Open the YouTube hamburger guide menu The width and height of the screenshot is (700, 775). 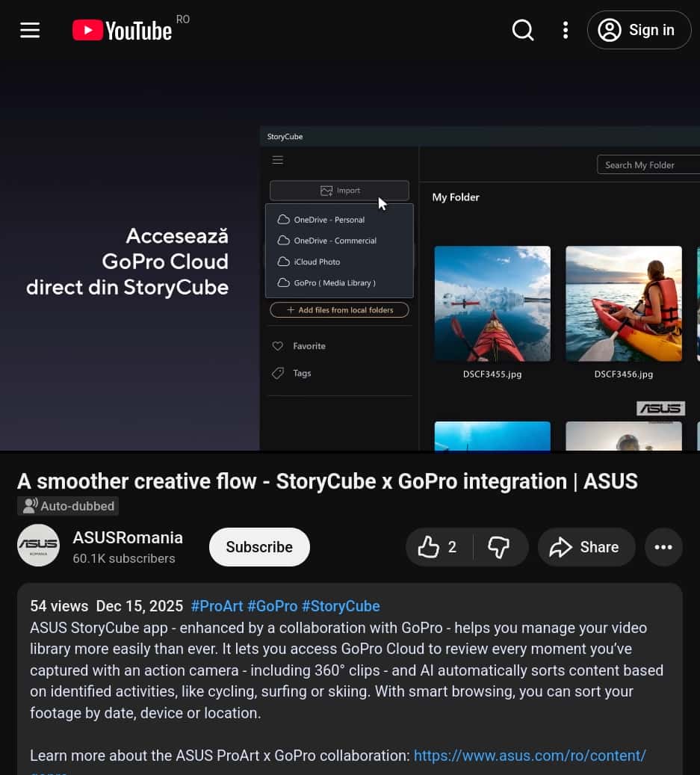30,30
